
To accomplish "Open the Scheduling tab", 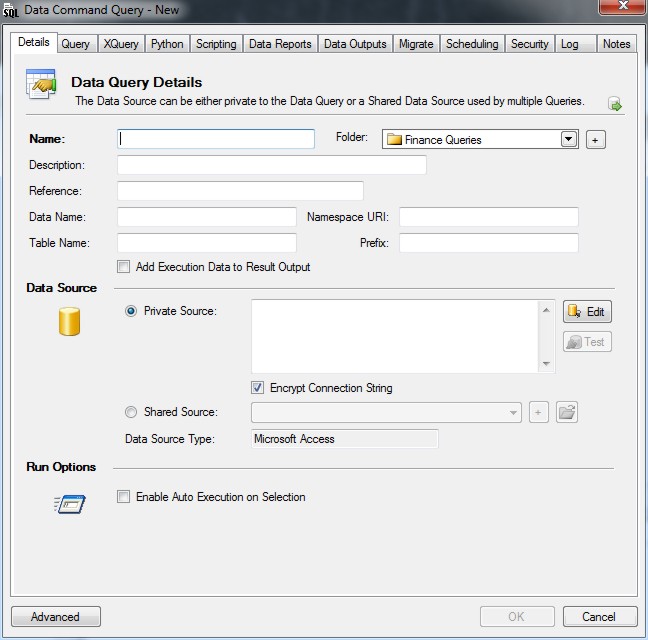I will 472,44.
